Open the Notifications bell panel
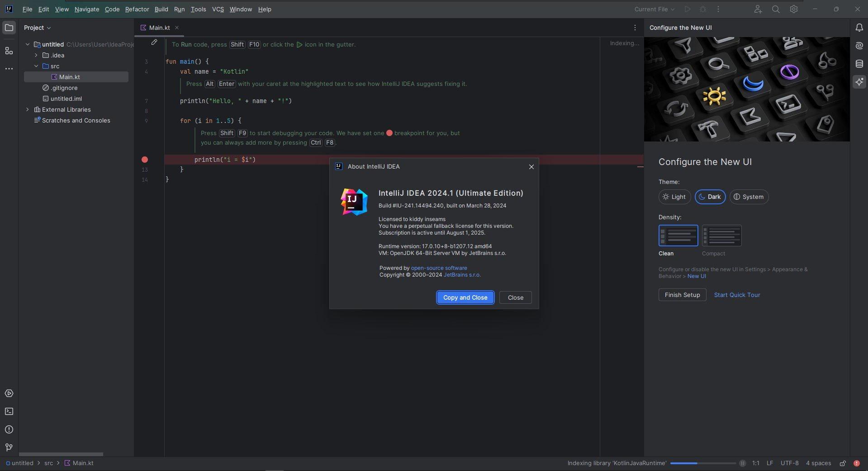Image resolution: width=868 pixels, height=471 pixels. (859, 28)
